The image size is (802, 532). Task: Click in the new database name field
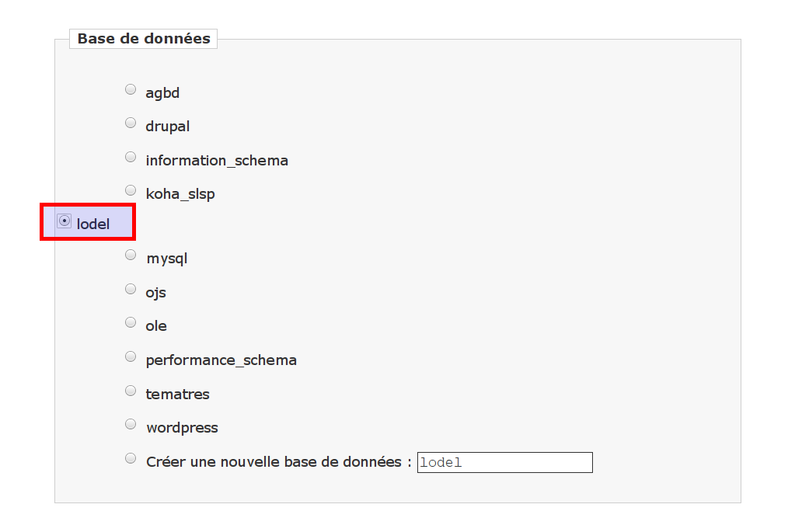(x=504, y=462)
